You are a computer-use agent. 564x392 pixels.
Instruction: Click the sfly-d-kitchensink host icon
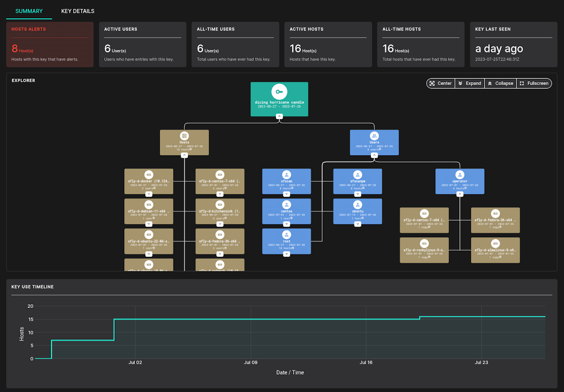pos(219,204)
